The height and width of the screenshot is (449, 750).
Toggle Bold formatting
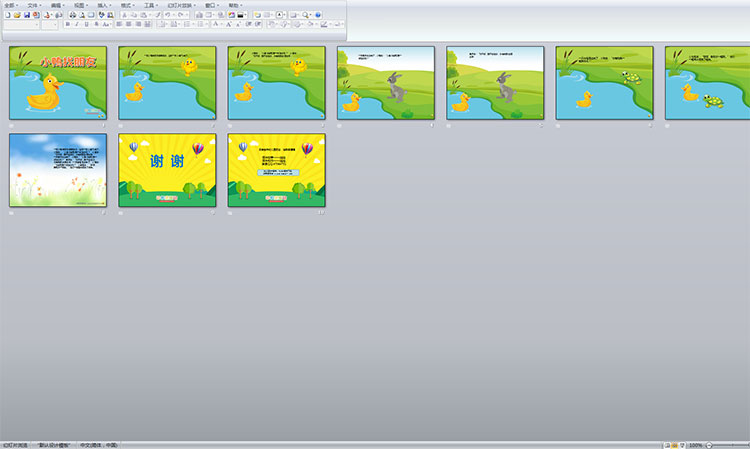tap(67, 24)
